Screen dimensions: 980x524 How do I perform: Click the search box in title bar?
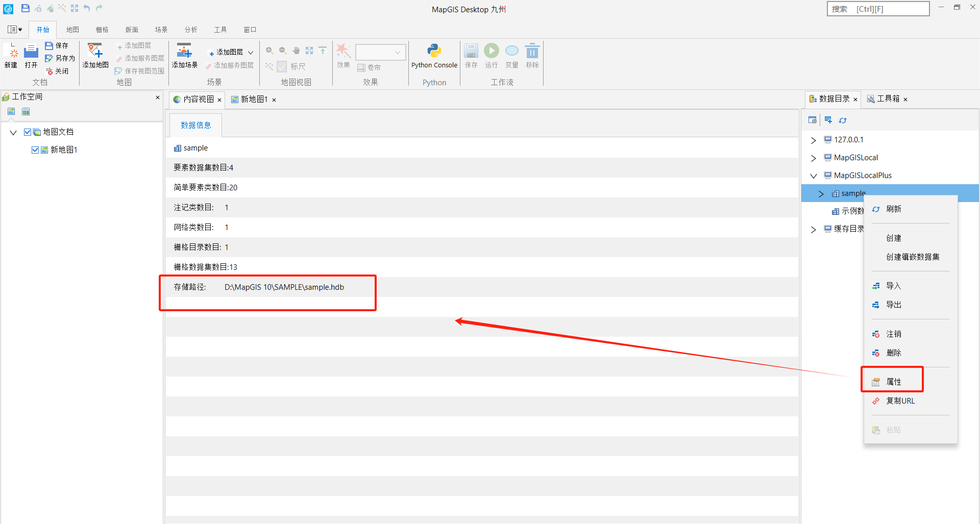878,9
